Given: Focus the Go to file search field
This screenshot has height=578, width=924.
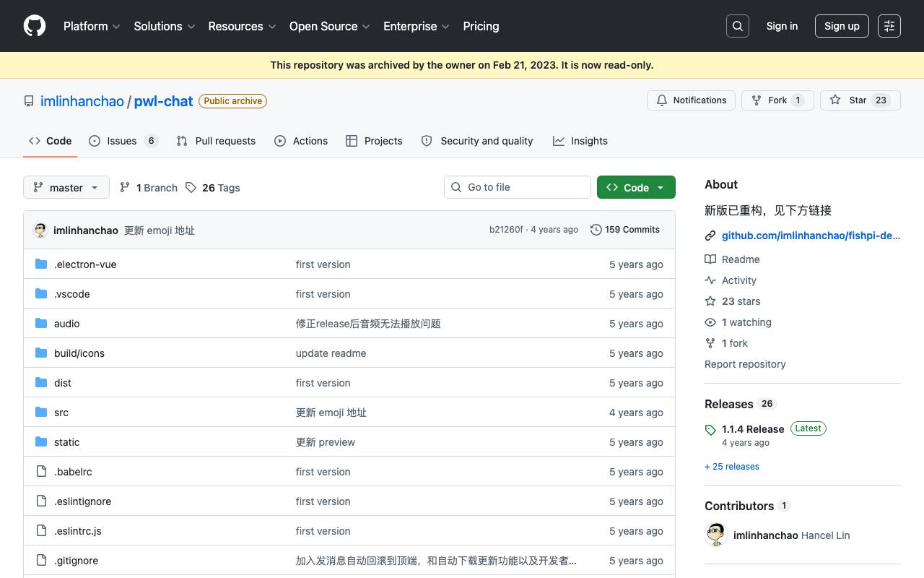Looking at the screenshot, I should 518,187.
